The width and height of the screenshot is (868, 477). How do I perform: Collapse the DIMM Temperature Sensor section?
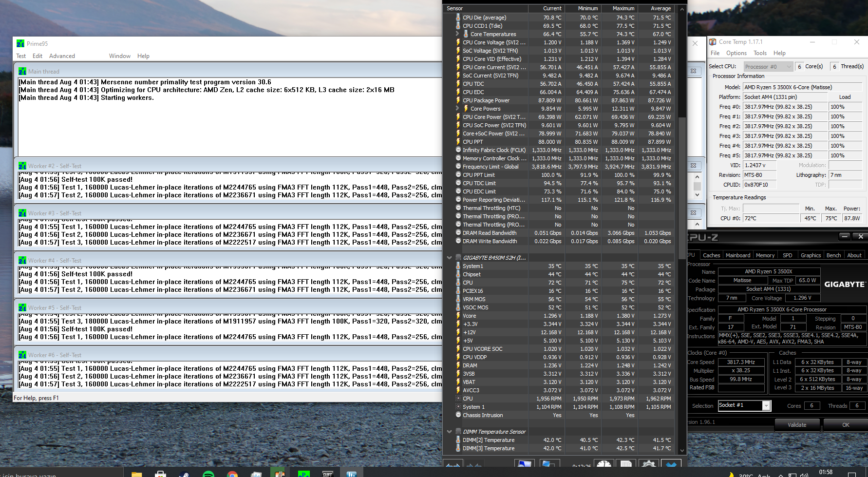449,431
